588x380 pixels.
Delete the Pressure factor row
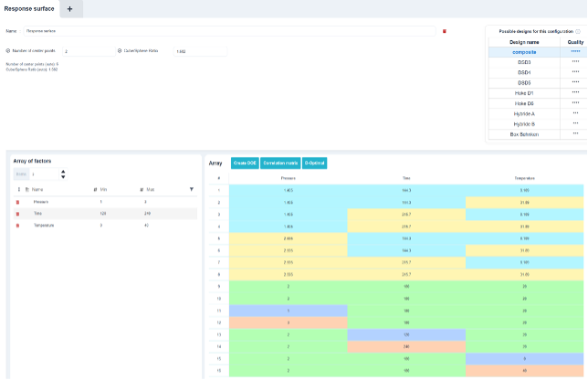click(x=17, y=202)
